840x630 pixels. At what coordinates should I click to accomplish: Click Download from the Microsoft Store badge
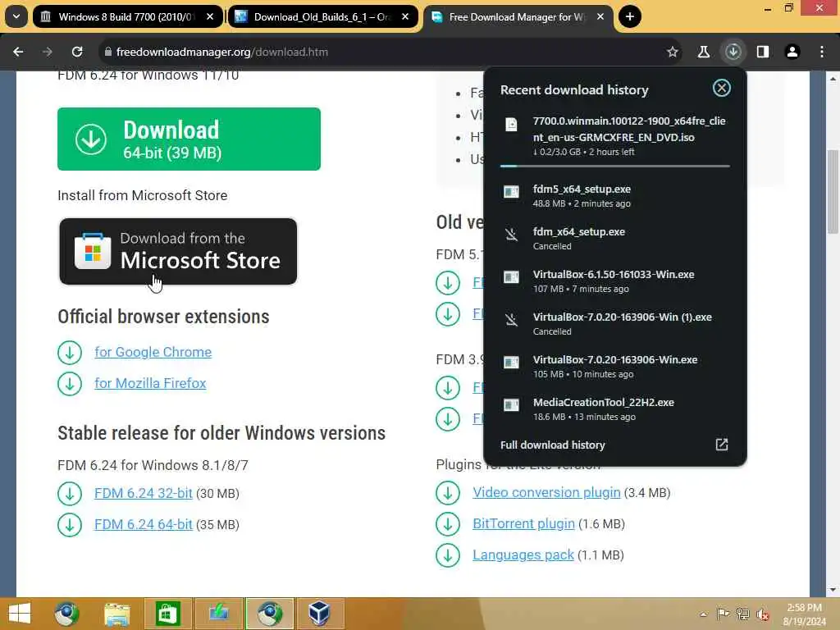178,251
